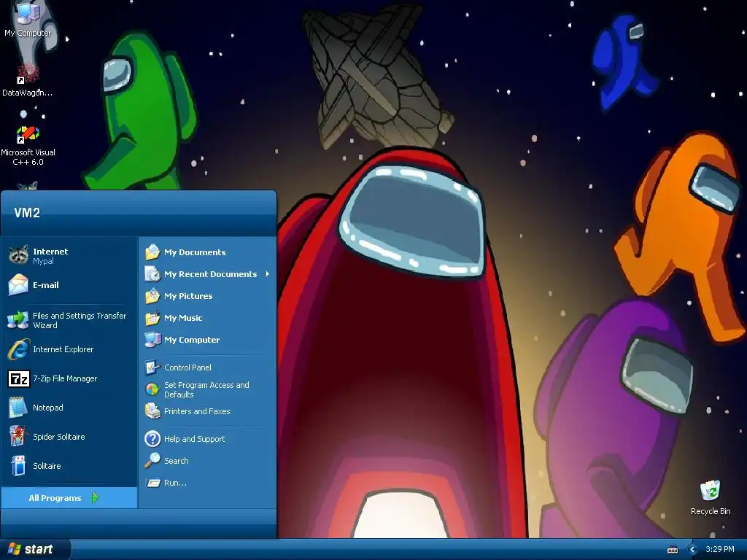
Task: Open All Programs green arrow
Action: (x=95, y=497)
